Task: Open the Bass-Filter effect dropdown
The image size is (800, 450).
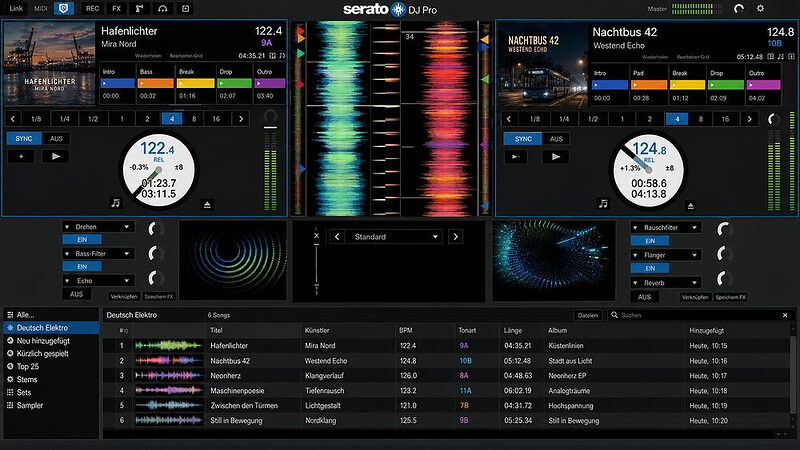Action: 98,254
